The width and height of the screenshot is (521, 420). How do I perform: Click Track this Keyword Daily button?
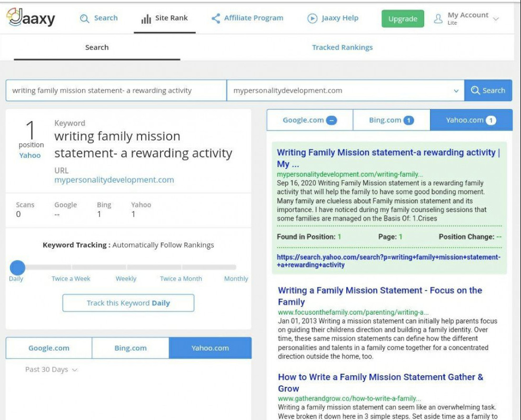click(x=128, y=303)
